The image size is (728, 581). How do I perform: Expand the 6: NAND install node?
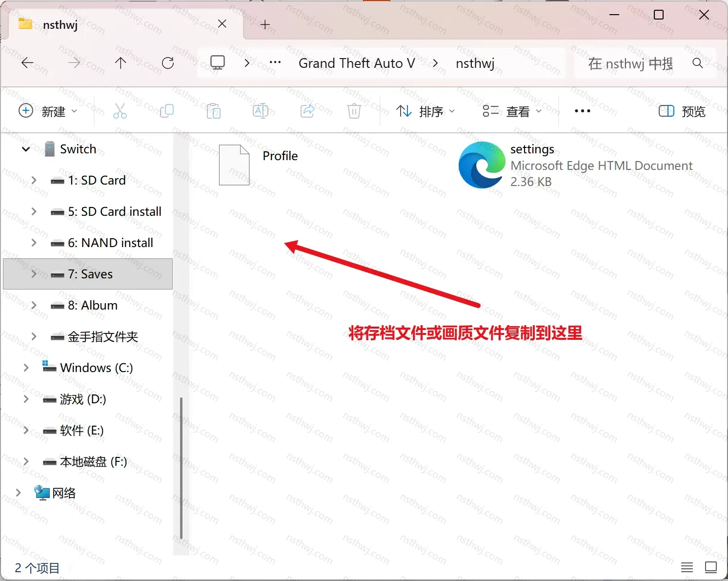coord(34,243)
